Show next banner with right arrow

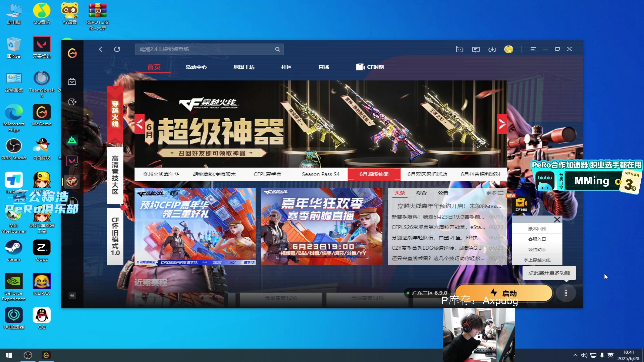502,124
